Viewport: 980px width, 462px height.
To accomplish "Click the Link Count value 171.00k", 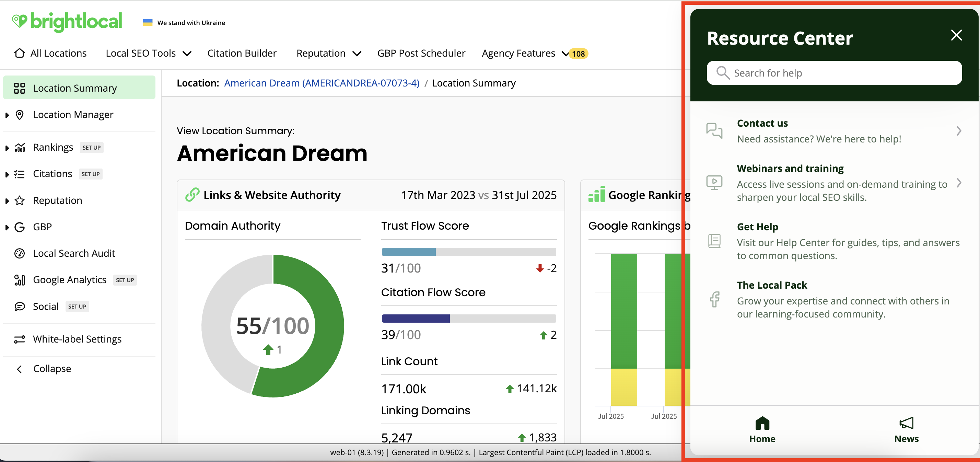I will [x=404, y=389].
